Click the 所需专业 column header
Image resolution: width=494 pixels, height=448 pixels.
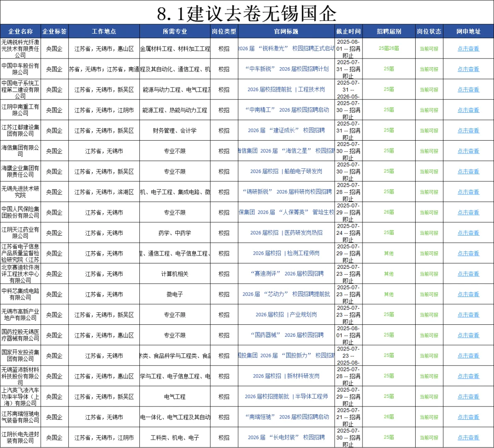[x=175, y=31]
